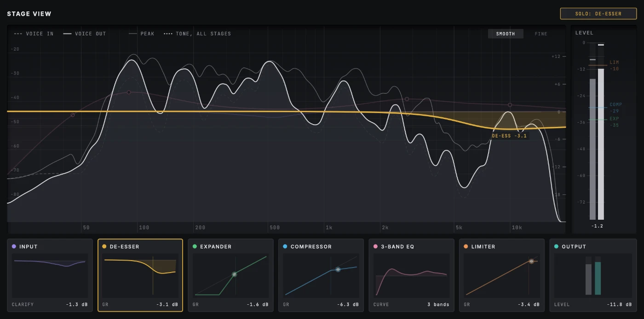Click the EQ node near 100 Hz

(129, 92)
